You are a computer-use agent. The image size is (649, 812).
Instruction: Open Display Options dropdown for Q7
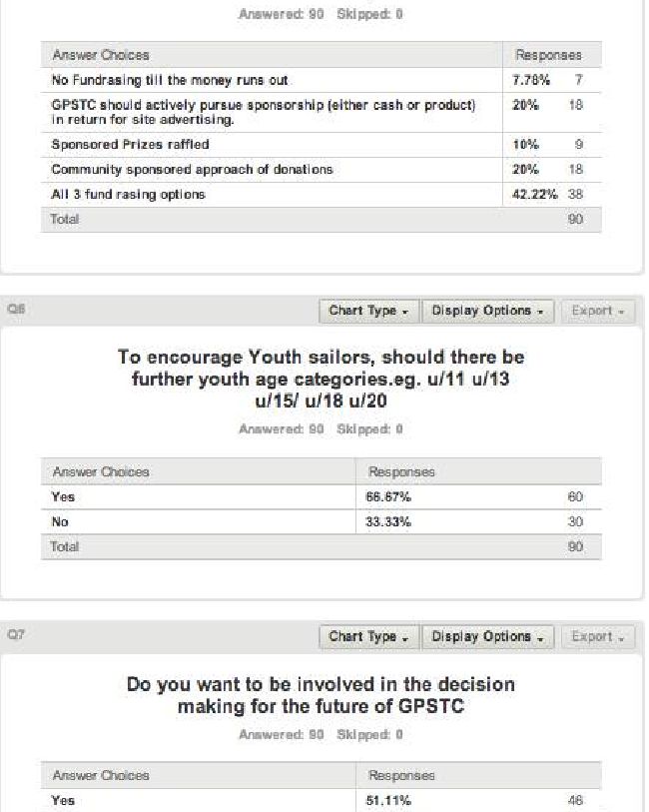click(x=487, y=637)
